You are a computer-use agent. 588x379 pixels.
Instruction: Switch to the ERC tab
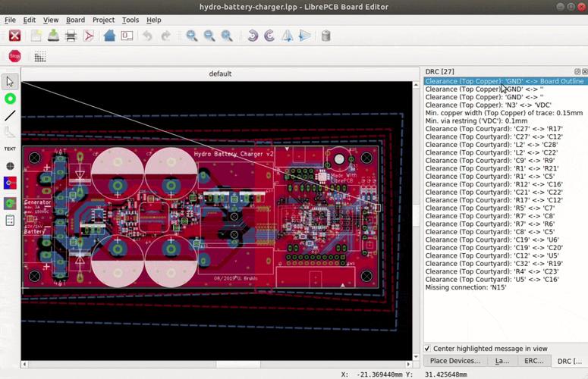[x=534, y=361]
